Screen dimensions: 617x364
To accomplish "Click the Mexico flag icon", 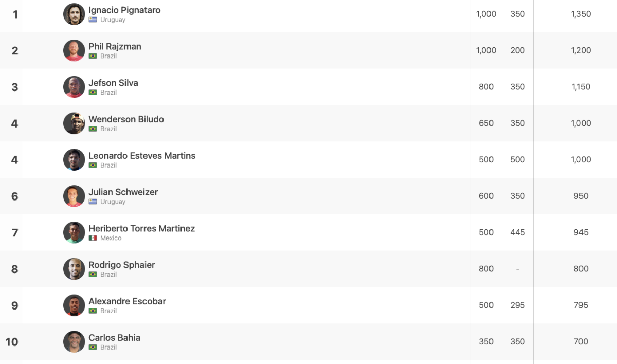I will [93, 238].
